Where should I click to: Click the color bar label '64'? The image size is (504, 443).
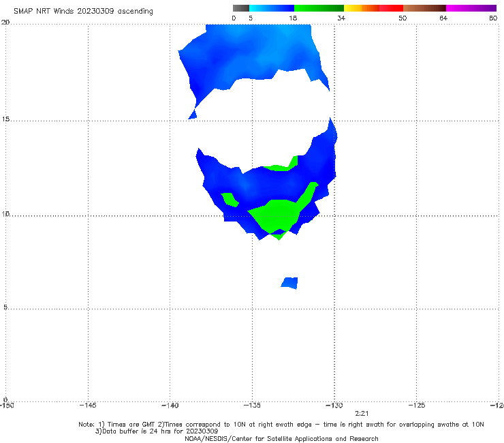pyautogui.click(x=443, y=18)
